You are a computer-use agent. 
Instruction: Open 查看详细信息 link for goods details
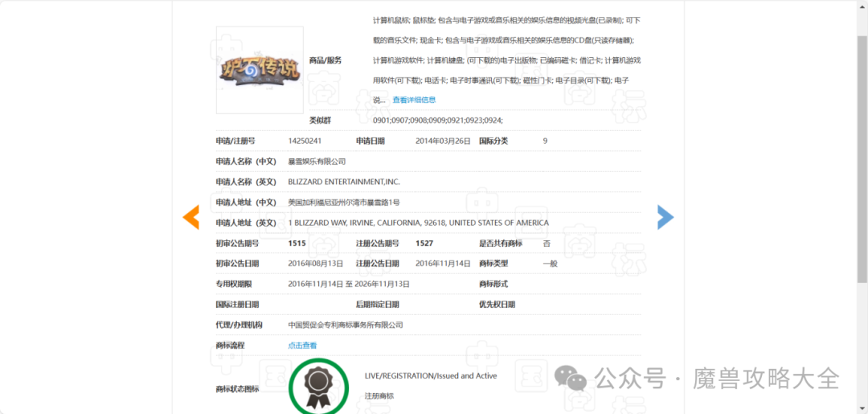(414, 100)
